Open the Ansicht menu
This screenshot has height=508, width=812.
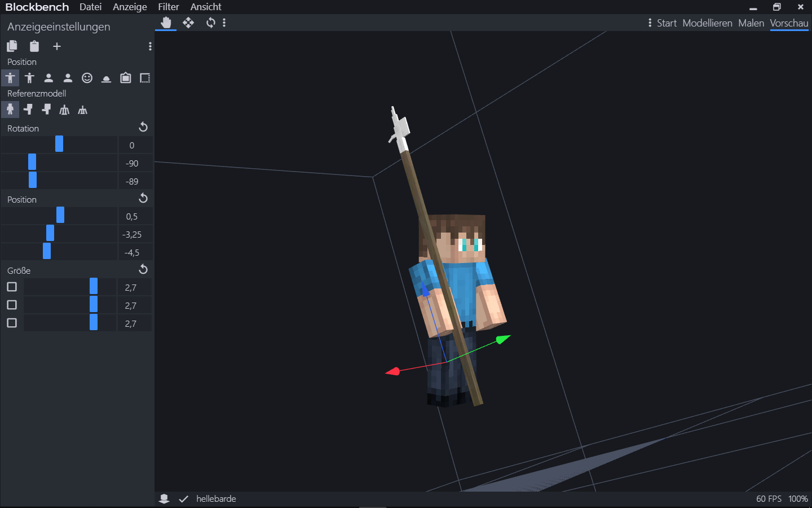click(x=206, y=7)
